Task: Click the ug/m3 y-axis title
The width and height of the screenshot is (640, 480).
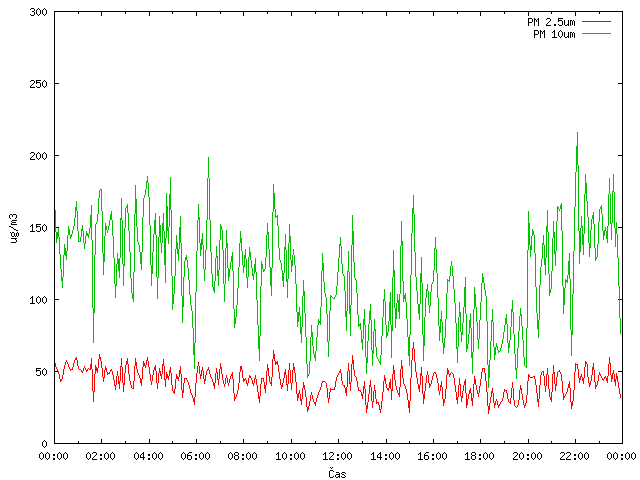Action: [x=14, y=228]
